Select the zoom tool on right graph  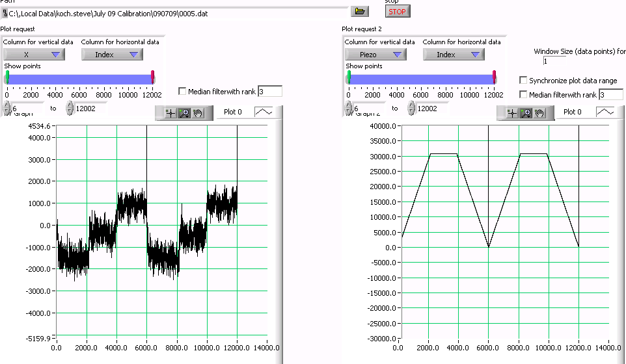[526, 112]
